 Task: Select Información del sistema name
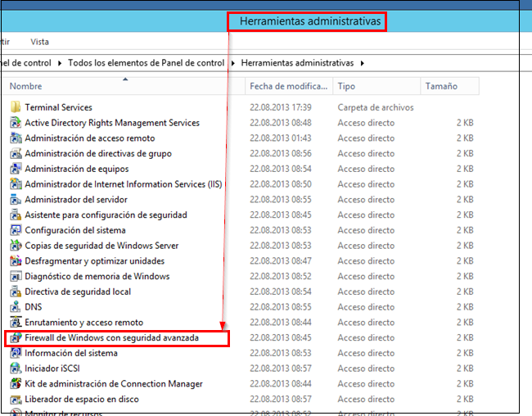tap(71, 353)
